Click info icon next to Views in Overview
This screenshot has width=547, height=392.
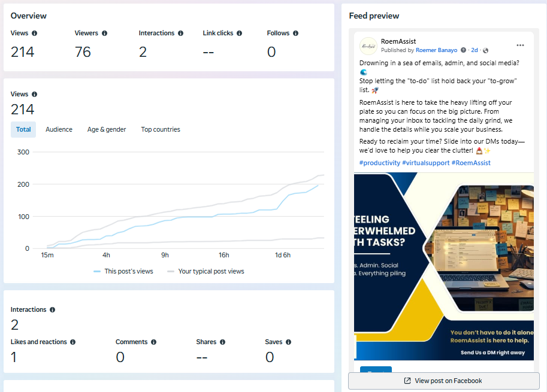pyautogui.click(x=34, y=34)
